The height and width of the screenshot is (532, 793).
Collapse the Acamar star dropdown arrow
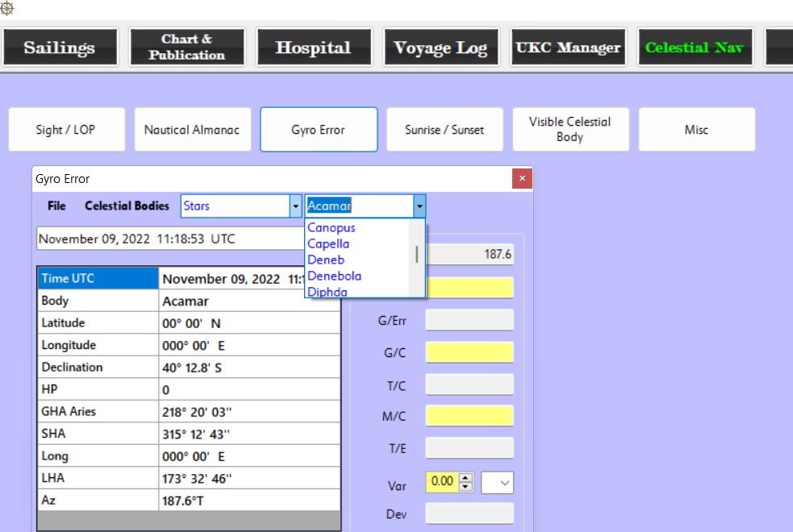click(x=419, y=206)
